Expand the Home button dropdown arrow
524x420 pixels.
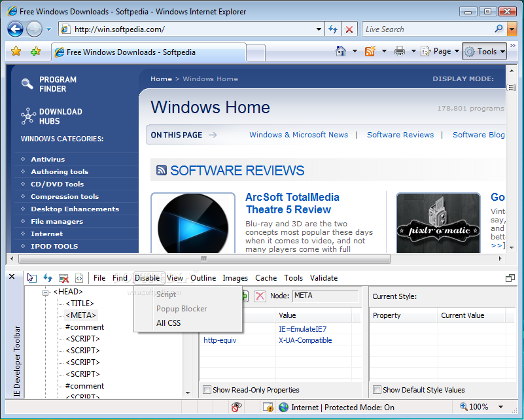click(x=355, y=51)
